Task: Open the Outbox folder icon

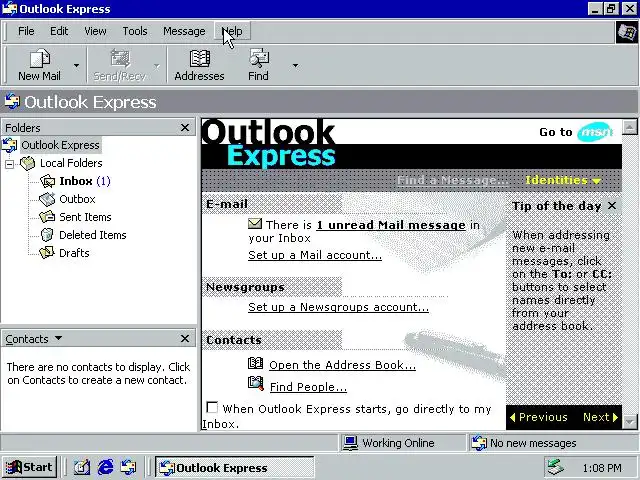Action: [x=47, y=199]
